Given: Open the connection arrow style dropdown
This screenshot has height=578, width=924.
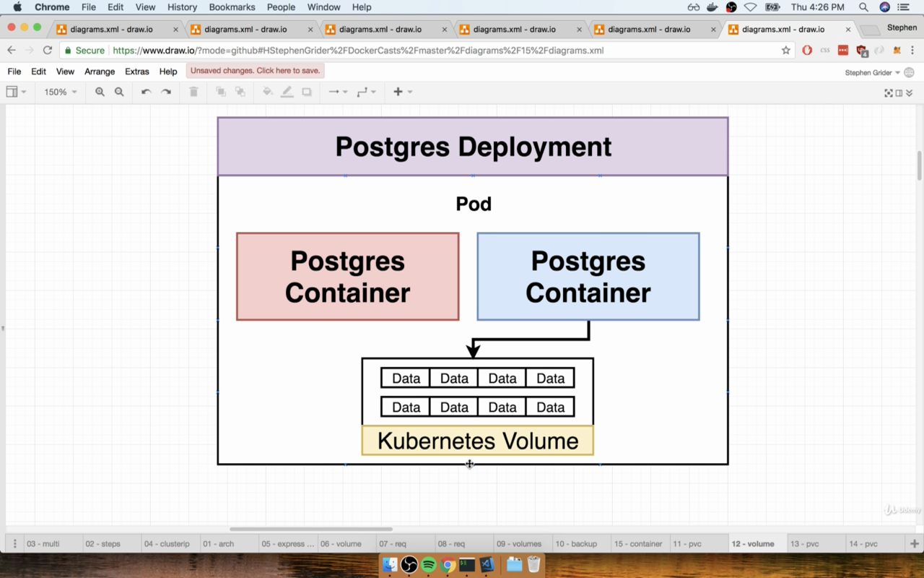Looking at the screenshot, I should (338, 92).
